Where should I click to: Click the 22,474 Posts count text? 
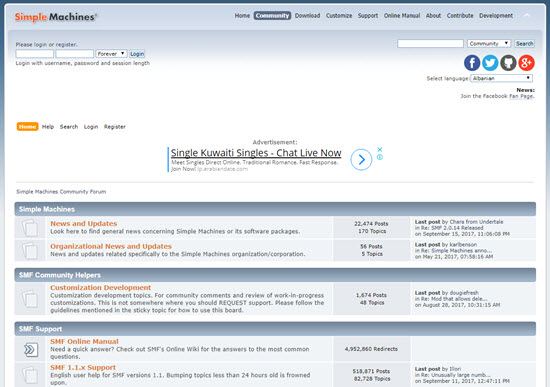tap(371, 223)
